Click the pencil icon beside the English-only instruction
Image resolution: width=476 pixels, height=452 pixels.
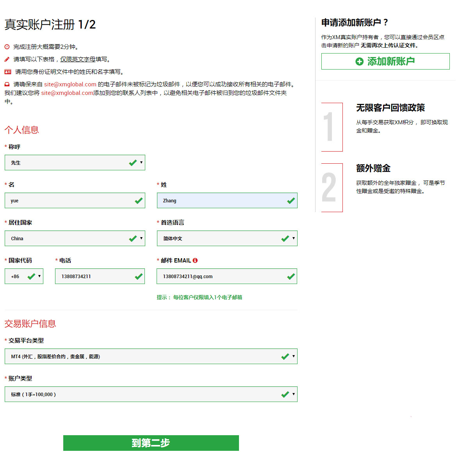point(7,59)
